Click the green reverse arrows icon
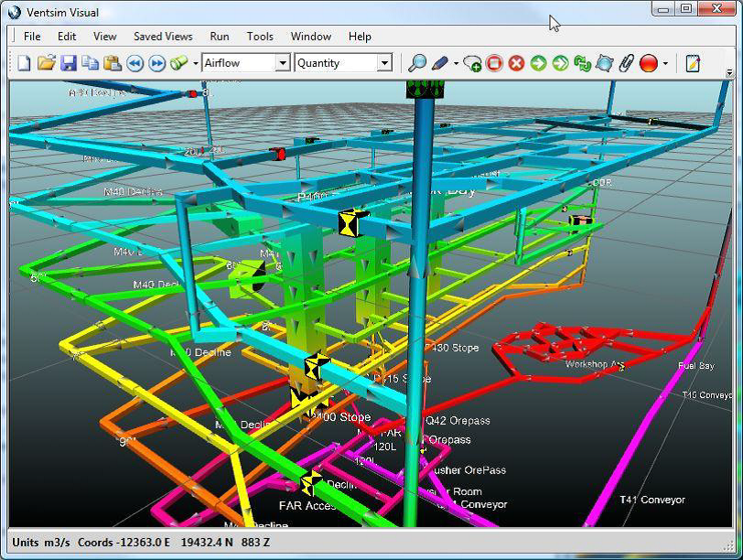Viewport: 743px width, 560px height. pyautogui.click(x=582, y=63)
